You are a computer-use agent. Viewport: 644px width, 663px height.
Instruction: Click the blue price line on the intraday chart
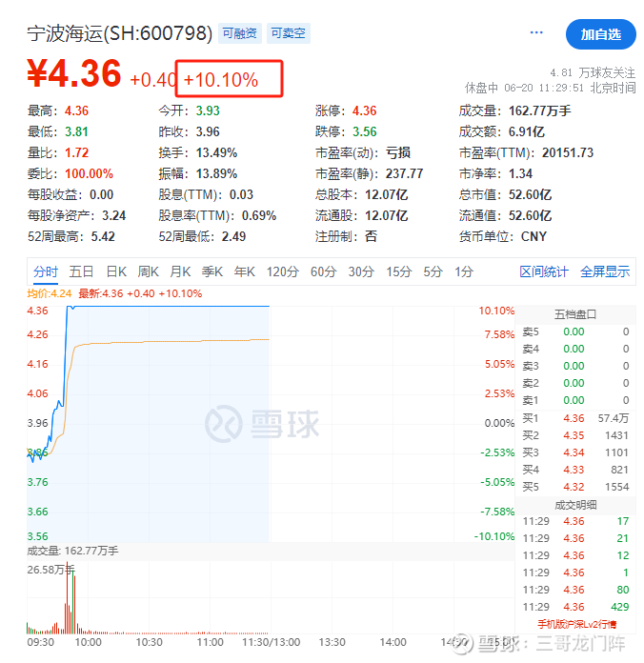click(170, 306)
